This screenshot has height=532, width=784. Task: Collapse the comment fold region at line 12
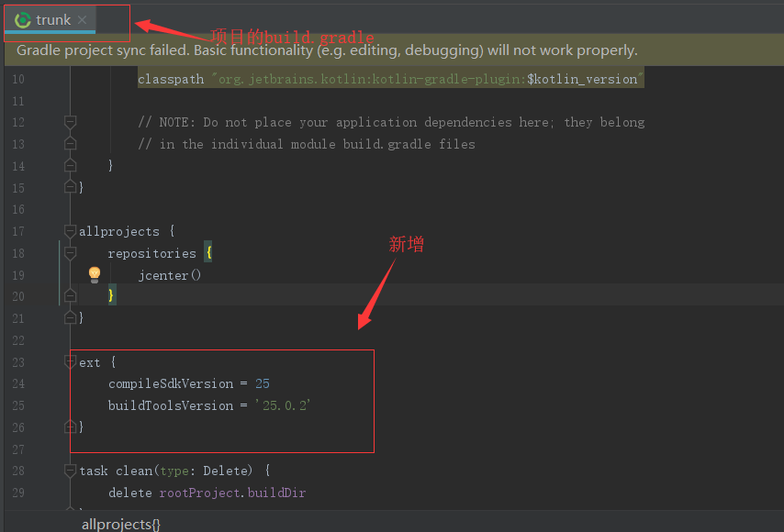tap(69, 121)
